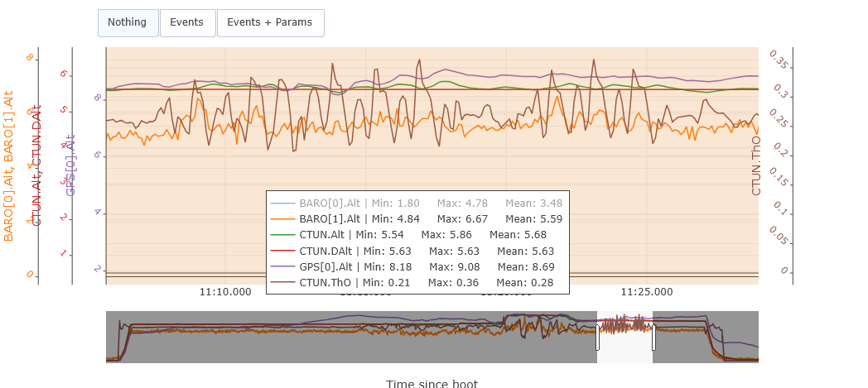Click the right range slider handle
The width and height of the screenshot is (868, 388).
click(653, 337)
